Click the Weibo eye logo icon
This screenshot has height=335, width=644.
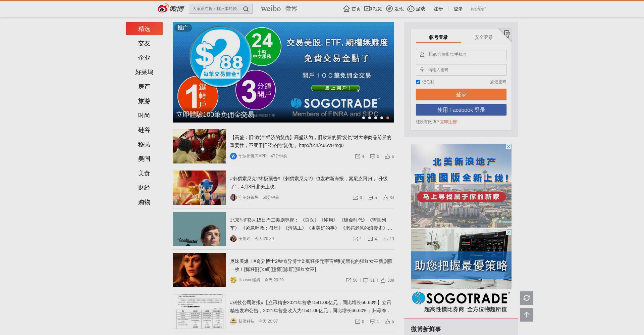pos(163,8)
